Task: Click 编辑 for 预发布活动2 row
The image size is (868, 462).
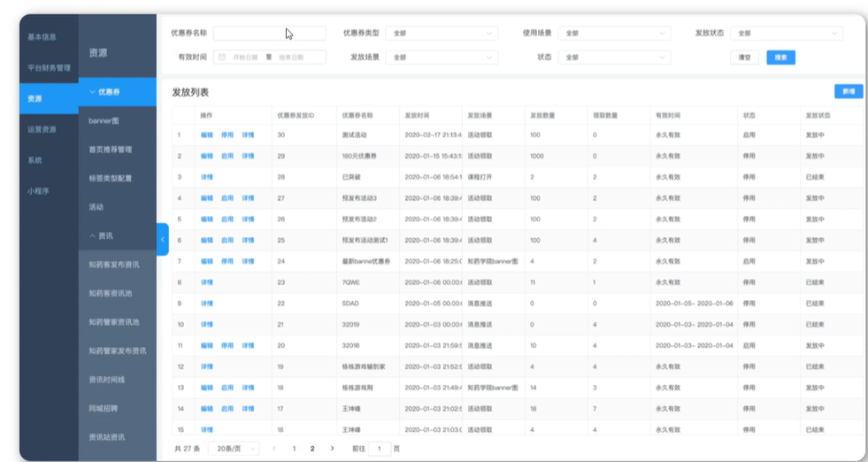Action: 206,219
